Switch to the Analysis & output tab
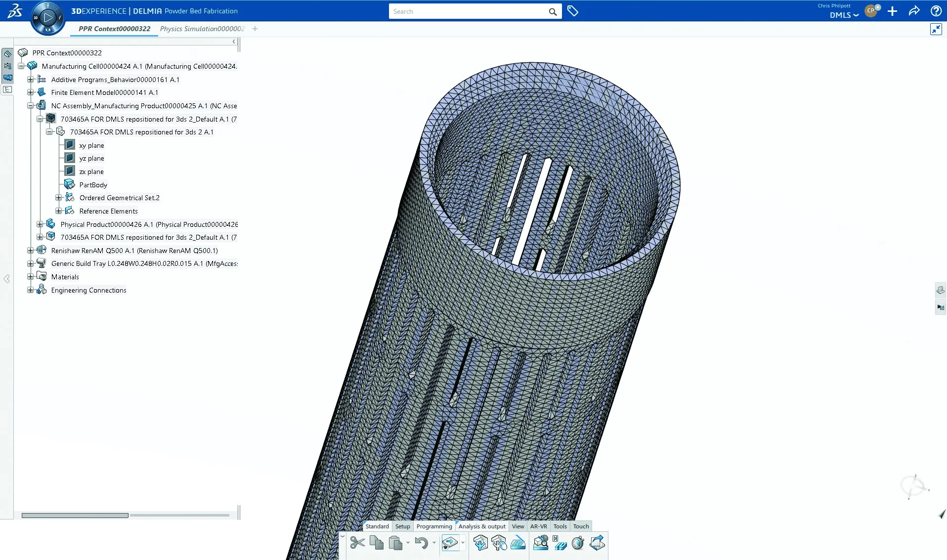This screenshot has height=560, width=947. tap(481, 526)
